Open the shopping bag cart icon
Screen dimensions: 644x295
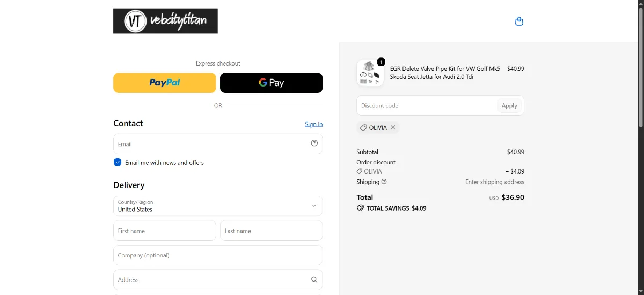[x=519, y=21]
